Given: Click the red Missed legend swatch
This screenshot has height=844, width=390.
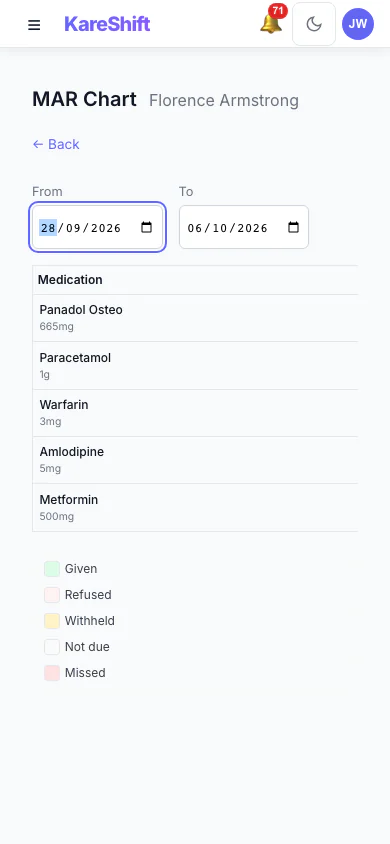Looking at the screenshot, I should point(52,673).
